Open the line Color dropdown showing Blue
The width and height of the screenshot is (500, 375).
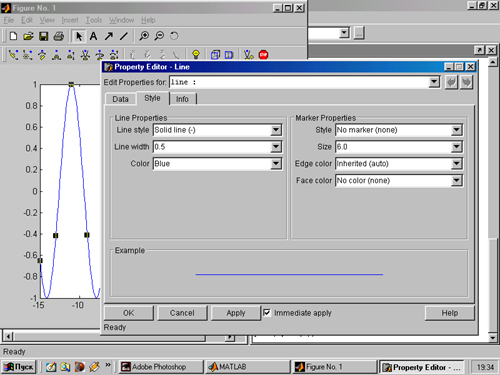point(276,164)
